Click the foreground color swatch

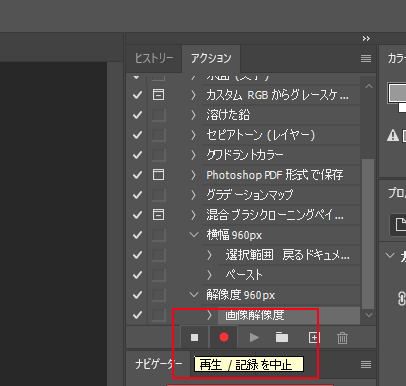397,93
